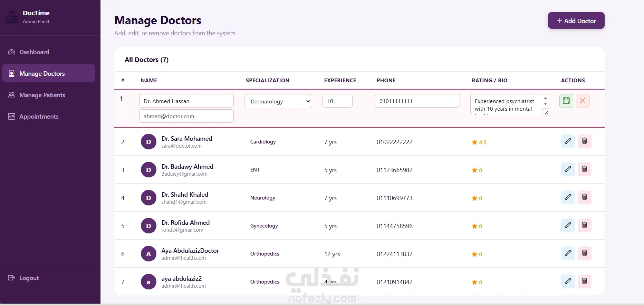Click the phone input showing 01011111111

(x=417, y=101)
